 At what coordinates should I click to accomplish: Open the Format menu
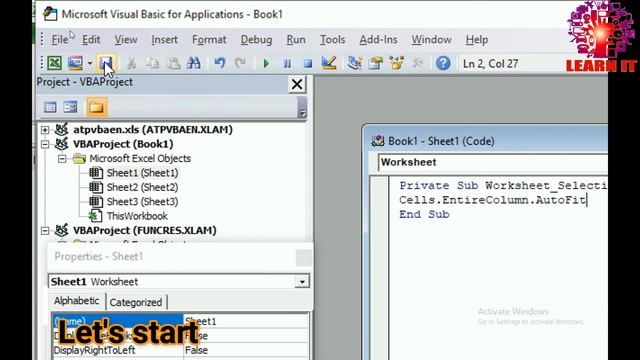(x=209, y=40)
